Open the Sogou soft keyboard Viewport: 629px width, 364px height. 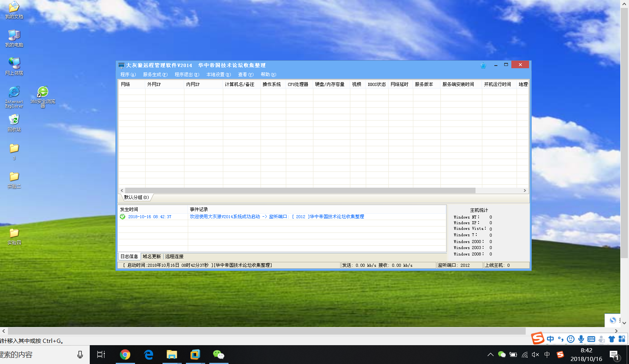(591, 339)
